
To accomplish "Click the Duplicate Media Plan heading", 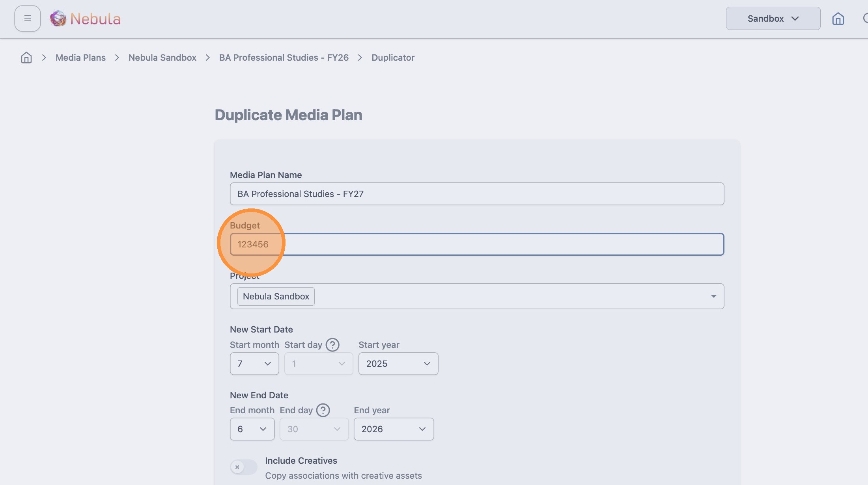I will 288,115.
